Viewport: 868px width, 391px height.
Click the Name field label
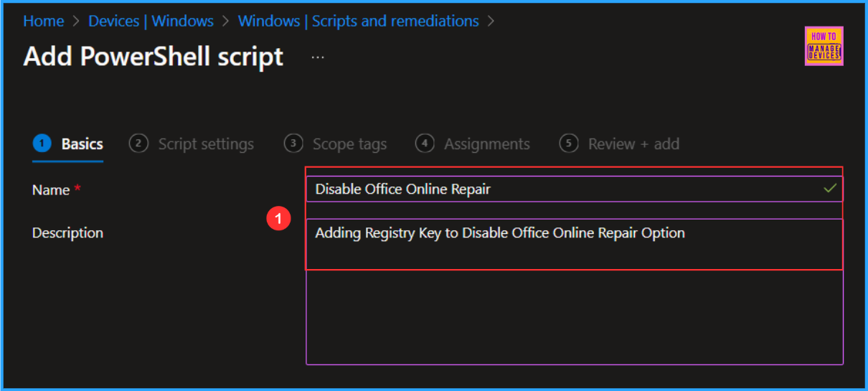pyautogui.click(x=51, y=190)
